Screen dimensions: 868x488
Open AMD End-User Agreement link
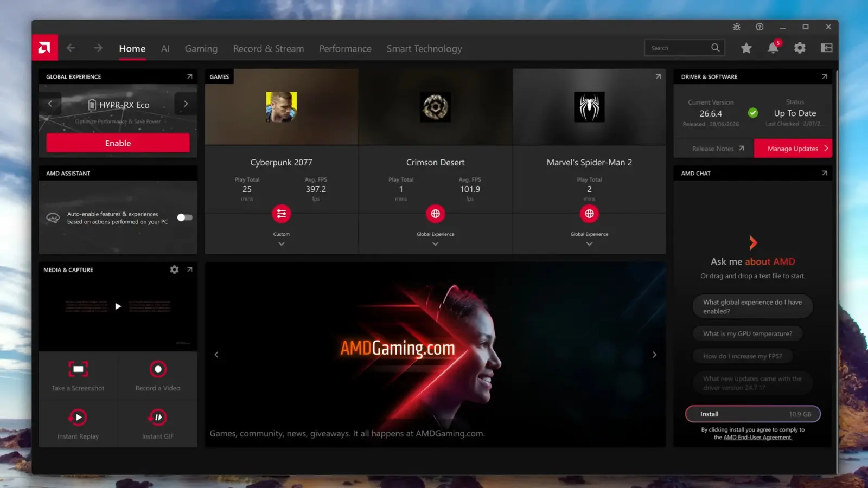click(757, 438)
